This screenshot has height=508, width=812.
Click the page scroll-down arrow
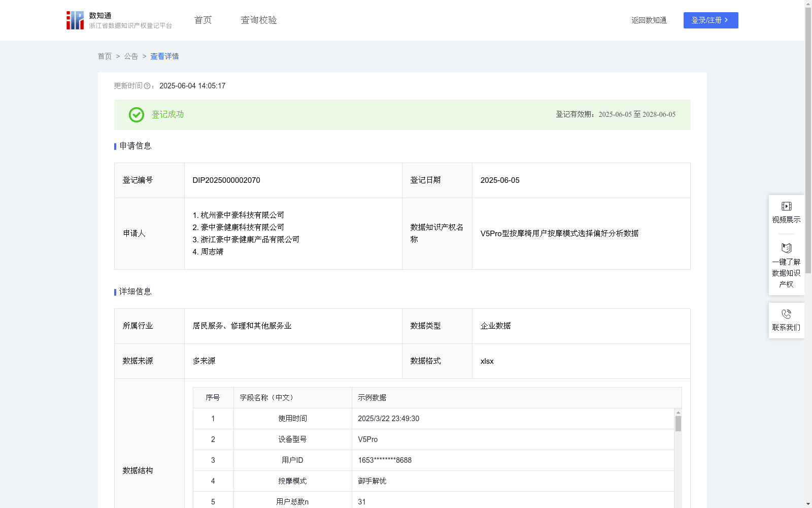point(808,504)
